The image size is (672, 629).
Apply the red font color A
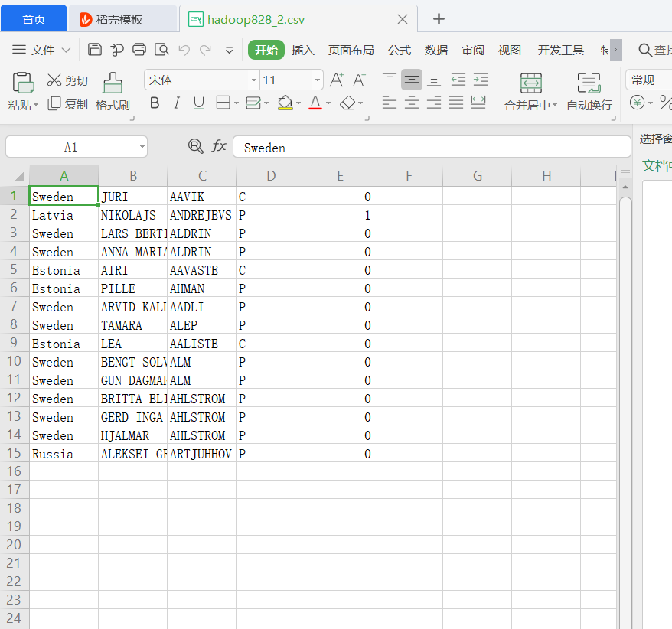[x=315, y=103]
